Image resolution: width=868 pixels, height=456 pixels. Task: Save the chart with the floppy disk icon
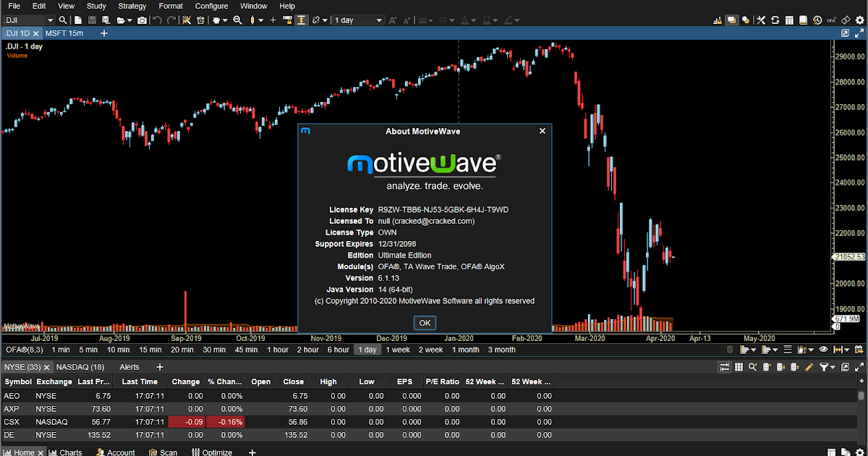(92, 20)
